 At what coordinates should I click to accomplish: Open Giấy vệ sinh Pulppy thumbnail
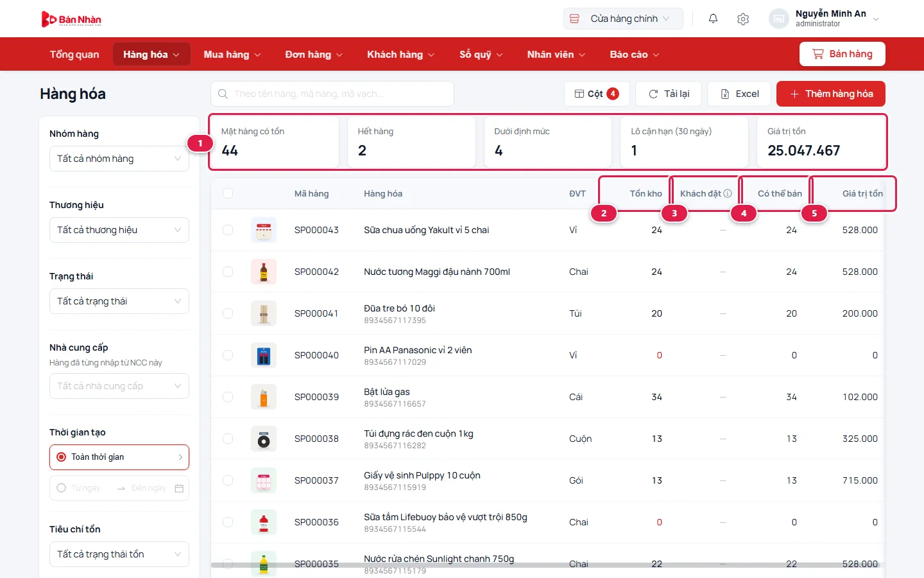click(x=264, y=480)
